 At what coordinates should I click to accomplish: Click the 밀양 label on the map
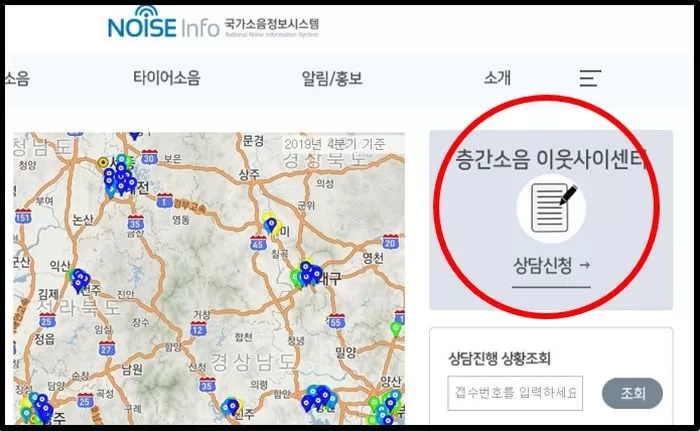346,352
